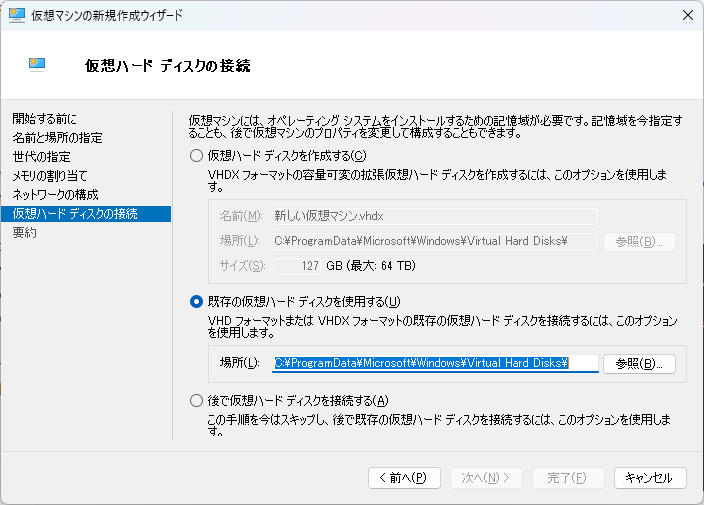Click the header icon beside 仮想ハード ディスクの接続 heading

(x=38, y=65)
